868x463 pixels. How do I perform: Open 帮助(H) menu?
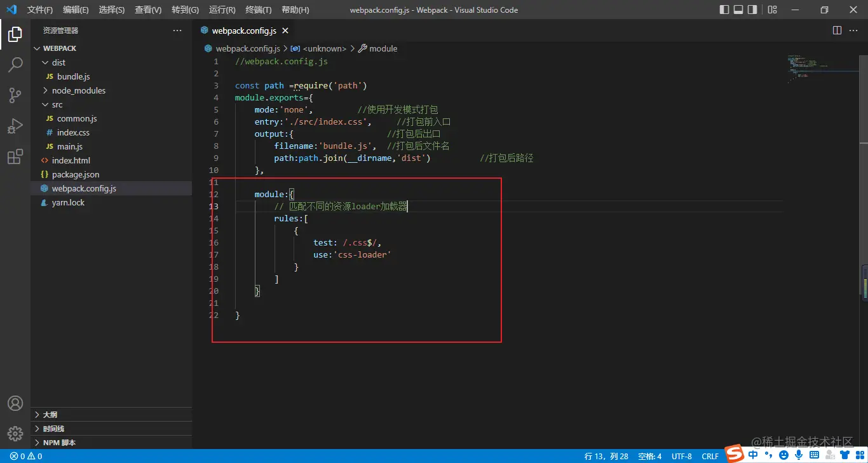[295, 10]
